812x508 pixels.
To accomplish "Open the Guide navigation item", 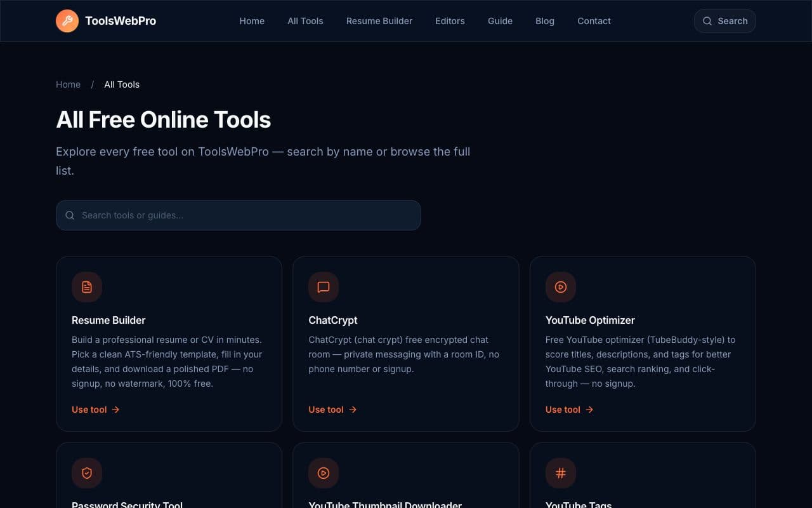I will [x=500, y=21].
